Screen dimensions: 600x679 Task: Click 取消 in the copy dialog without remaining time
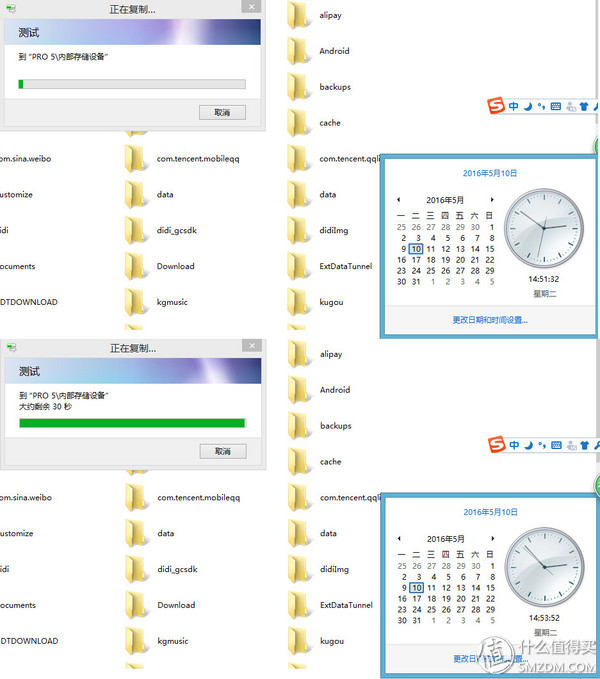click(x=222, y=113)
